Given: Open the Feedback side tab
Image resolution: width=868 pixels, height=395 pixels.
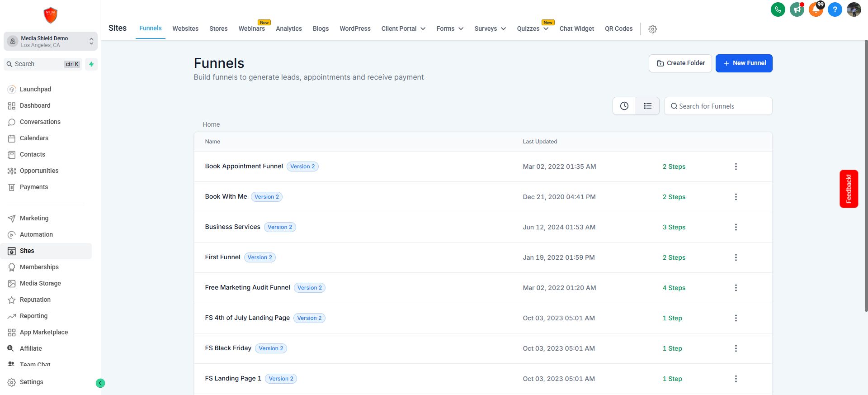Looking at the screenshot, I should pyautogui.click(x=849, y=189).
